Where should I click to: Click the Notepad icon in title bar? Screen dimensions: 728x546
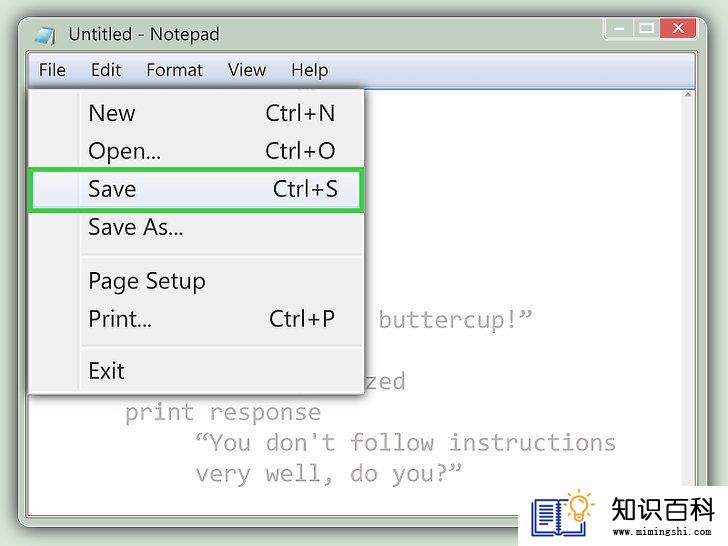point(46,36)
